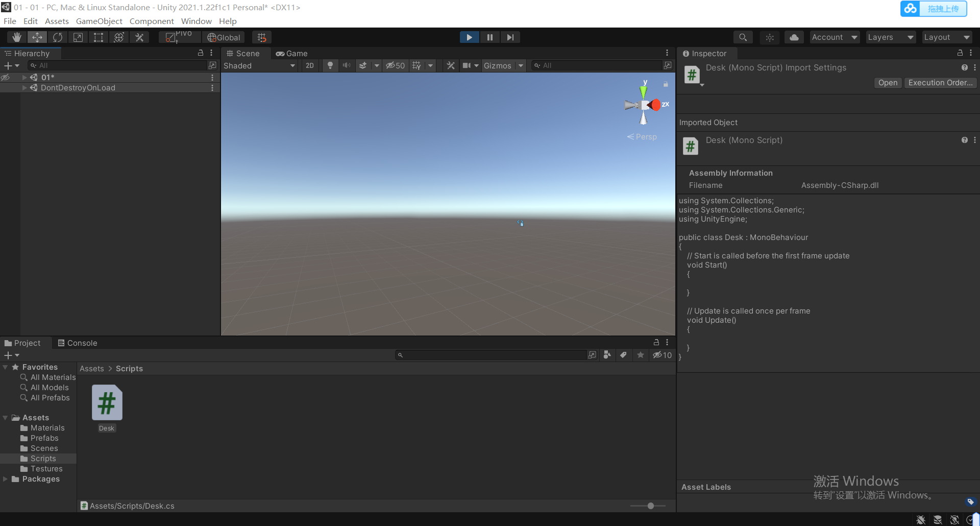
Task: Toggle Pivot/Center handle position
Action: point(179,37)
